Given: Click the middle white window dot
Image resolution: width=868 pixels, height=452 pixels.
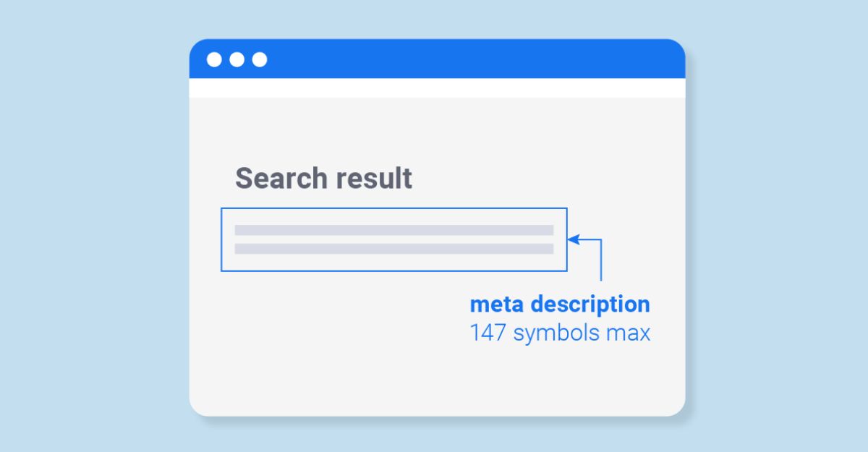Looking at the screenshot, I should point(237,59).
